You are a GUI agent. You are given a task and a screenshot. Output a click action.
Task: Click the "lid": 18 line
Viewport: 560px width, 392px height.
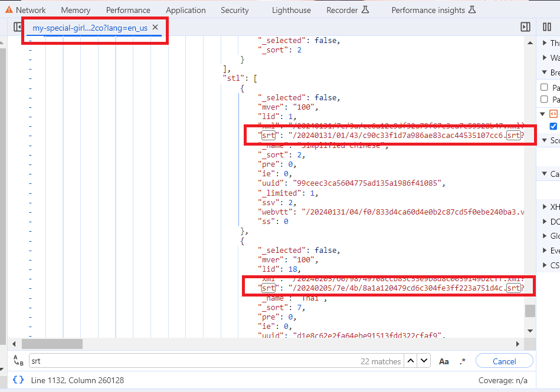click(279, 269)
